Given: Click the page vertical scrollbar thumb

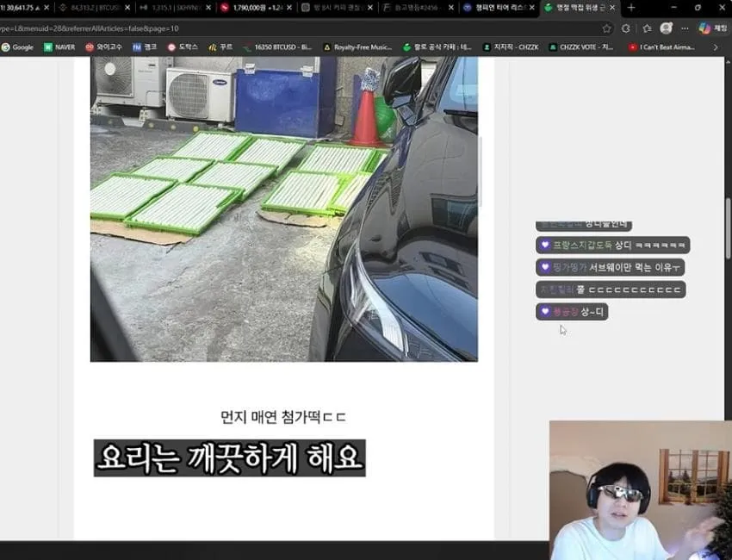Looking at the screenshot, I should point(729,228).
